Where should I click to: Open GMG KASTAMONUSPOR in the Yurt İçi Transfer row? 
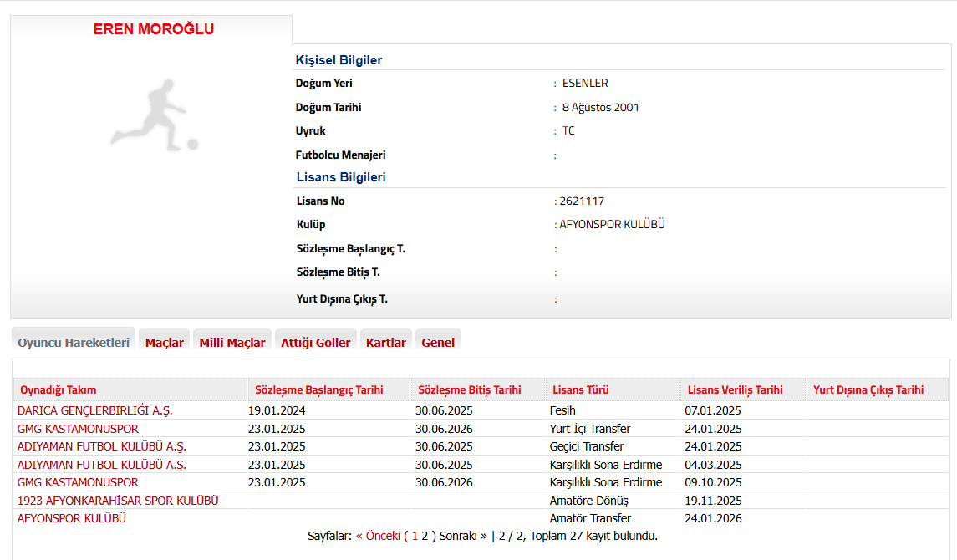(x=78, y=429)
